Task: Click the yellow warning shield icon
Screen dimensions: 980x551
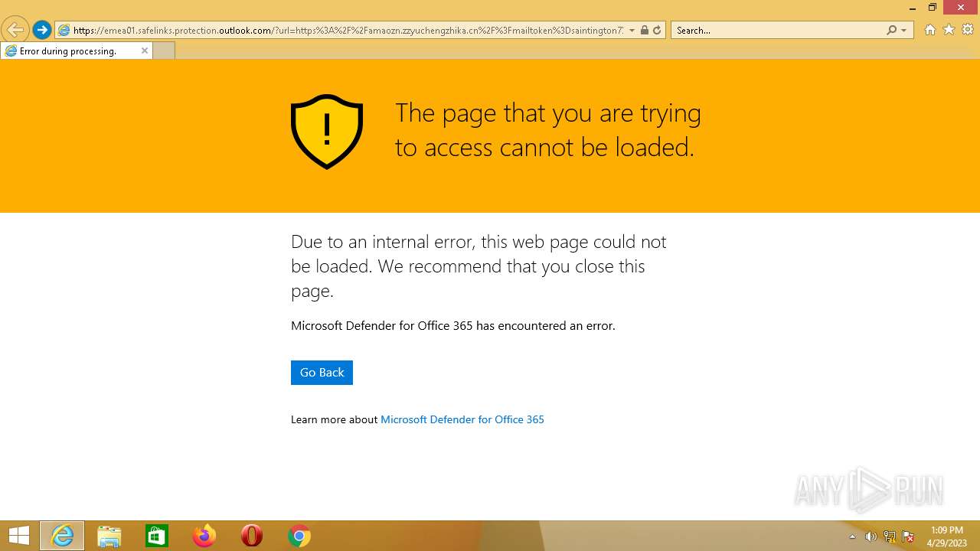Action: pos(327,132)
